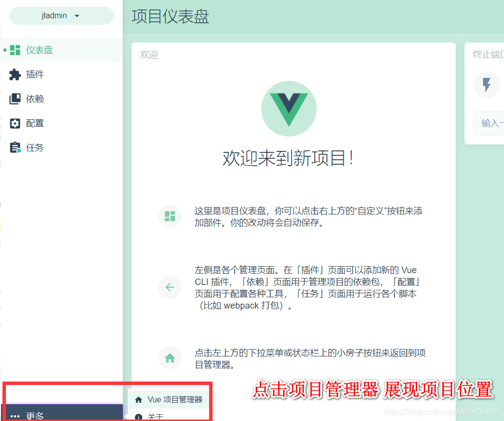This screenshot has height=421, width=504.
Task: Click the dashboard grid icon in sidebar
Action: coord(15,50)
